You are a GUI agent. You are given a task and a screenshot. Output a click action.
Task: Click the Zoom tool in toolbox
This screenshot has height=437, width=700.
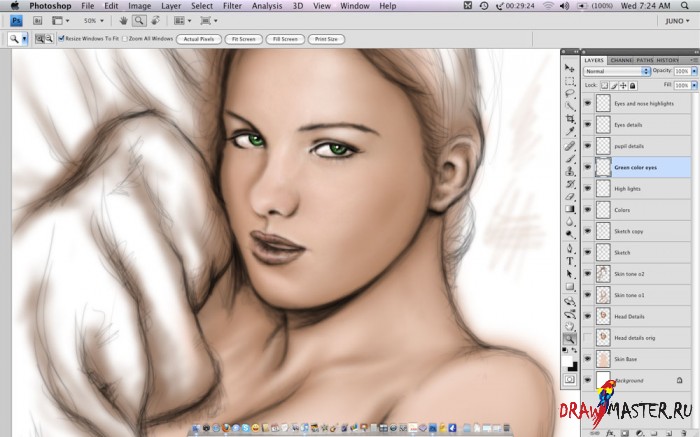click(x=570, y=339)
